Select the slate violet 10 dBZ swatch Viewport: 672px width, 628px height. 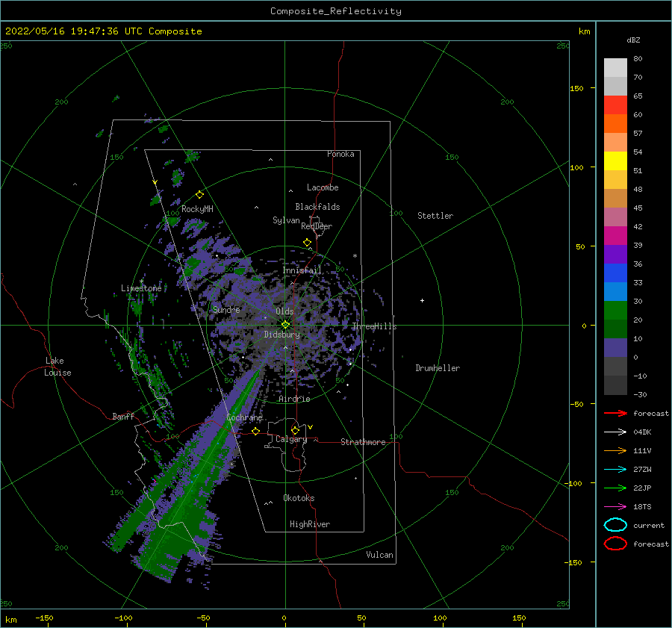[x=615, y=347]
